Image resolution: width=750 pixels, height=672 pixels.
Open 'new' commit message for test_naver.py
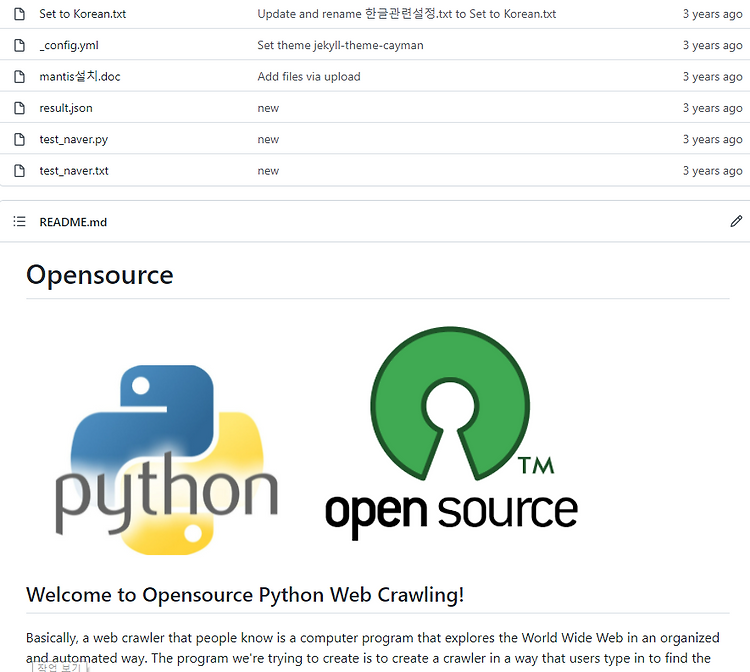(268, 140)
